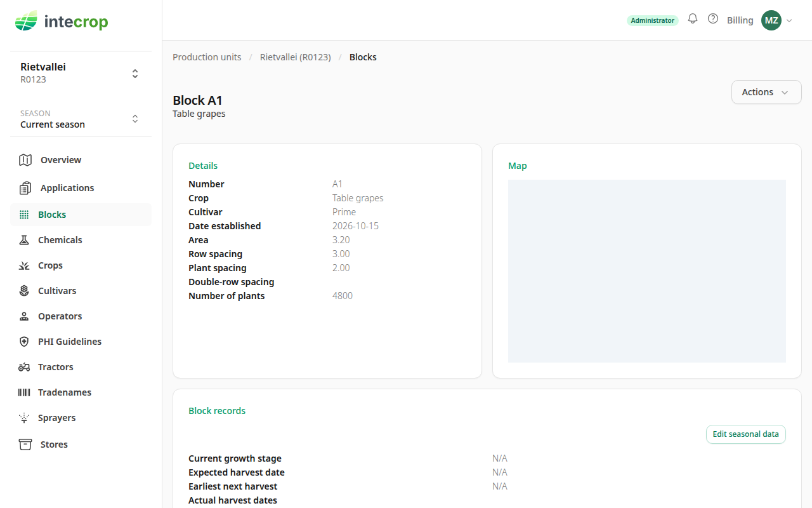
Task: Click the Block A1 heading
Action: click(x=198, y=100)
